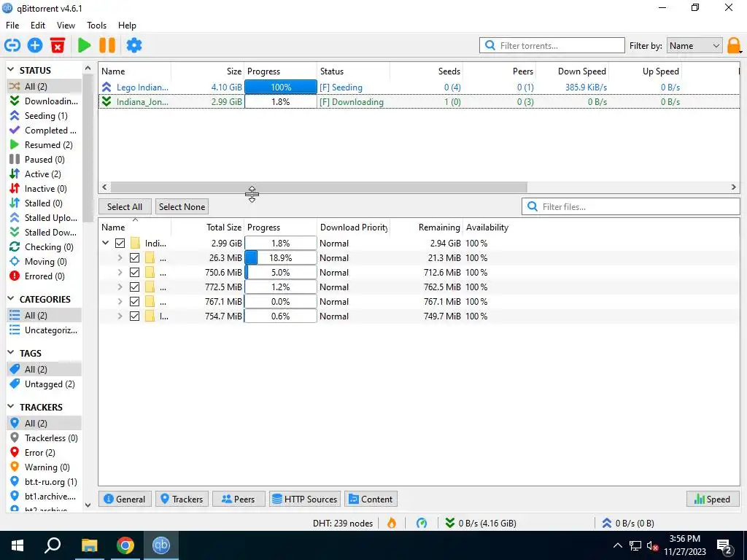Expand the 772.5 MiB folder row
747x560 pixels.
(x=120, y=287)
